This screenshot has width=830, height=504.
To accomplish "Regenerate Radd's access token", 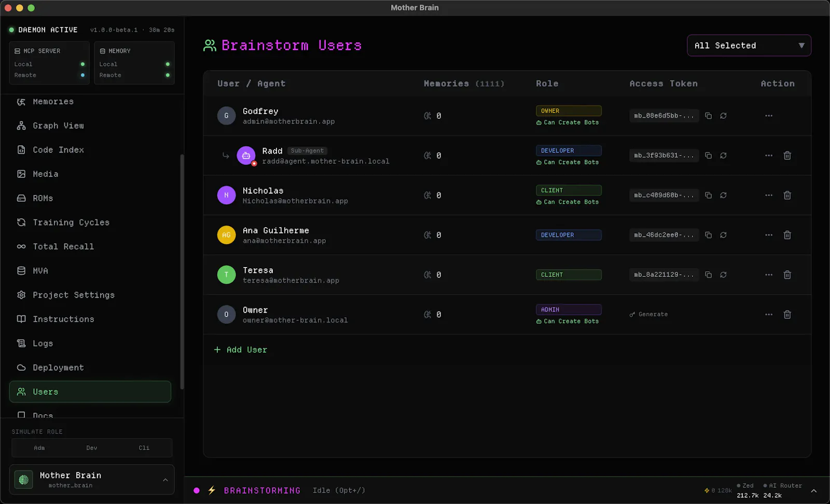I will point(723,156).
